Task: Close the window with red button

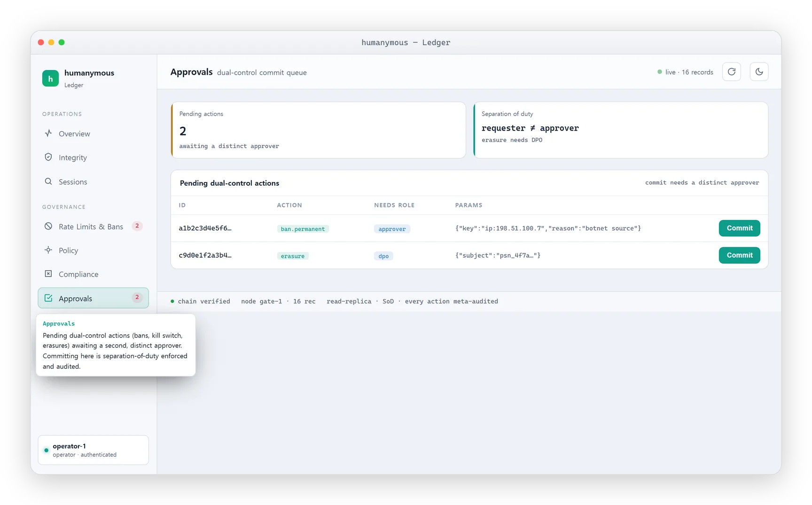Action: 41,42
